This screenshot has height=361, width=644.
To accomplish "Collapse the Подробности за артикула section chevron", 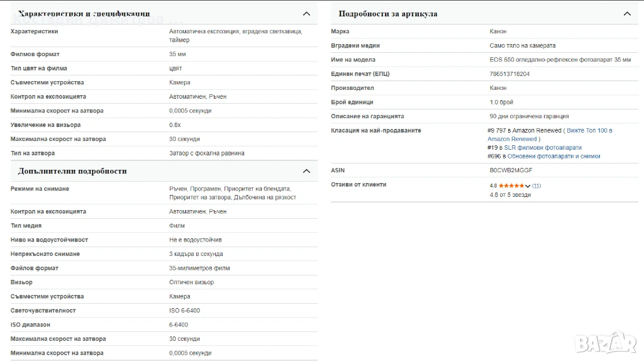I will tap(626, 14).
